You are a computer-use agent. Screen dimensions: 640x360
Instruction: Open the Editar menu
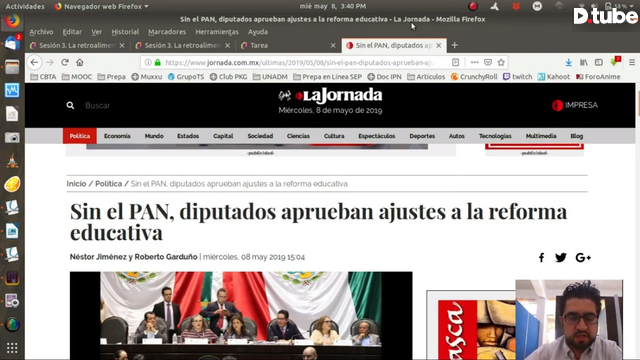tap(72, 32)
